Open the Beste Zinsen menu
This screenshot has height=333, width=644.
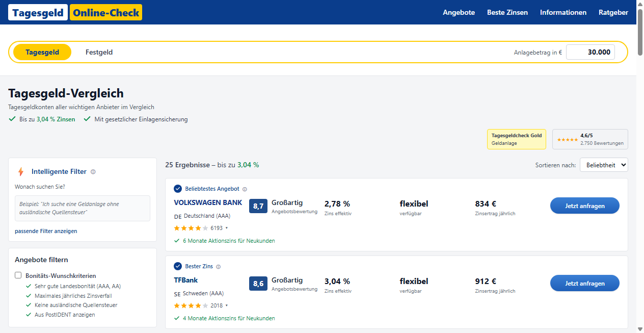click(x=507, y=12)
